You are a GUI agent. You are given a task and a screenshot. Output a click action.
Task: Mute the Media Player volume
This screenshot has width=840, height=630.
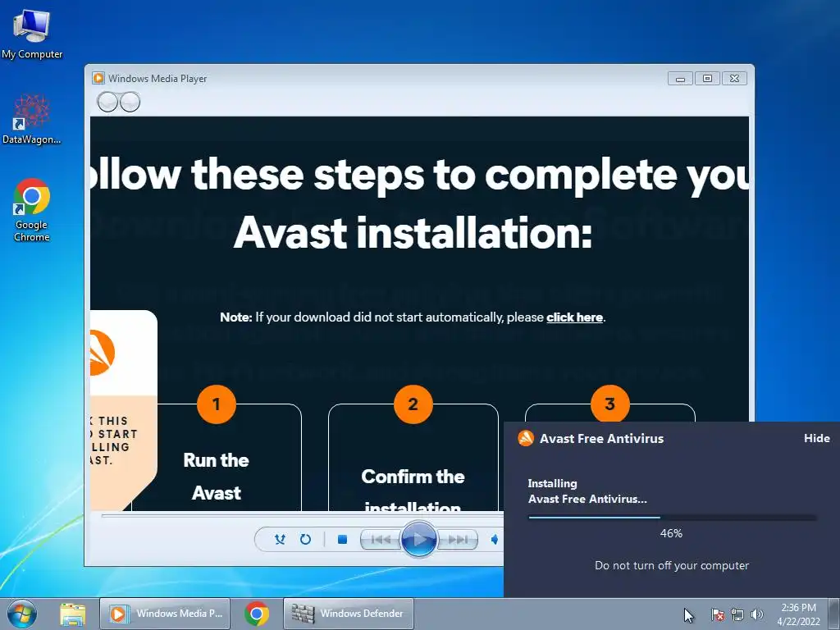[x=495, y=539]
